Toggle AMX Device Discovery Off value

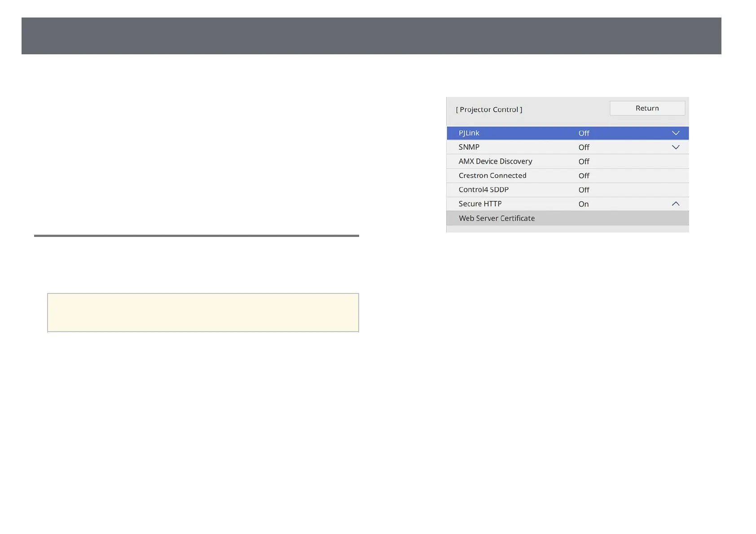584,162
